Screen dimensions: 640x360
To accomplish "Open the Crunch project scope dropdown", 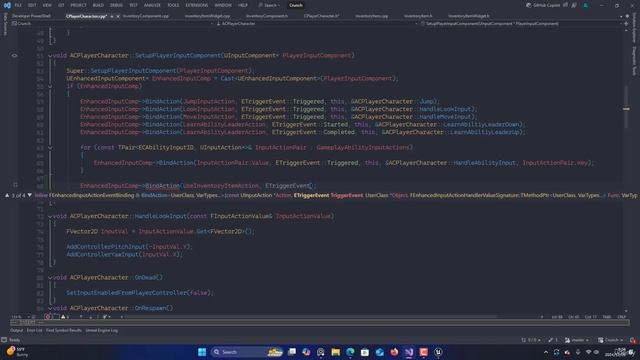I will [112, 24].
